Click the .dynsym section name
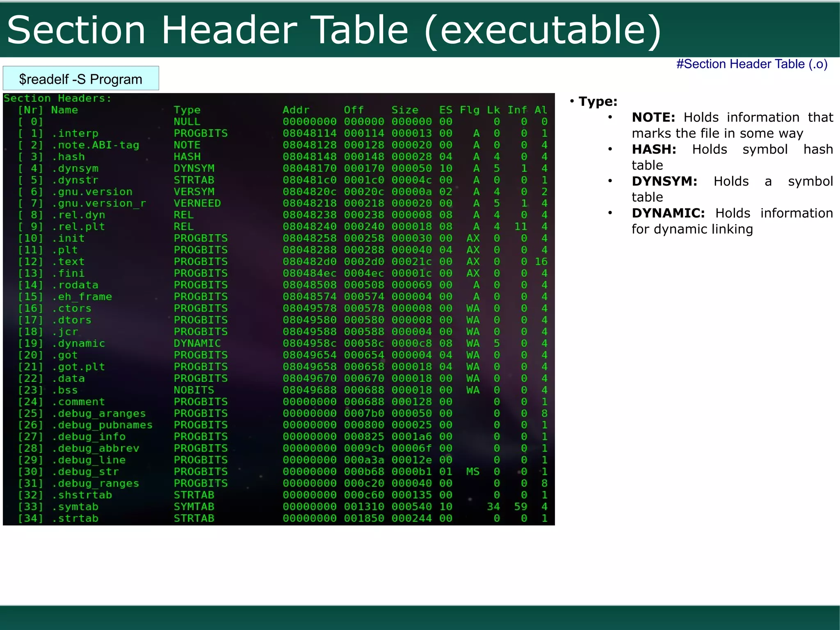 75,168
